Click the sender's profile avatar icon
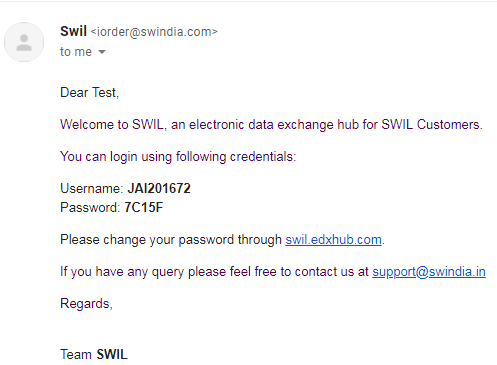The image size is (497, 365). 24,42
